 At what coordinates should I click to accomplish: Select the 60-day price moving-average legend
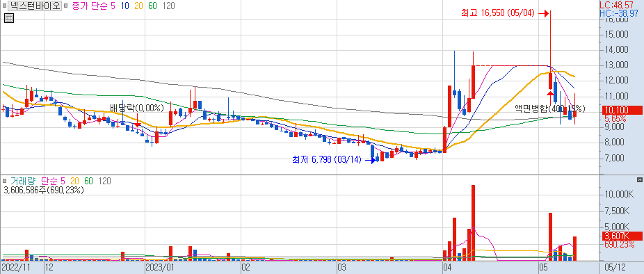pyautogui.click(x=152, y=6)
